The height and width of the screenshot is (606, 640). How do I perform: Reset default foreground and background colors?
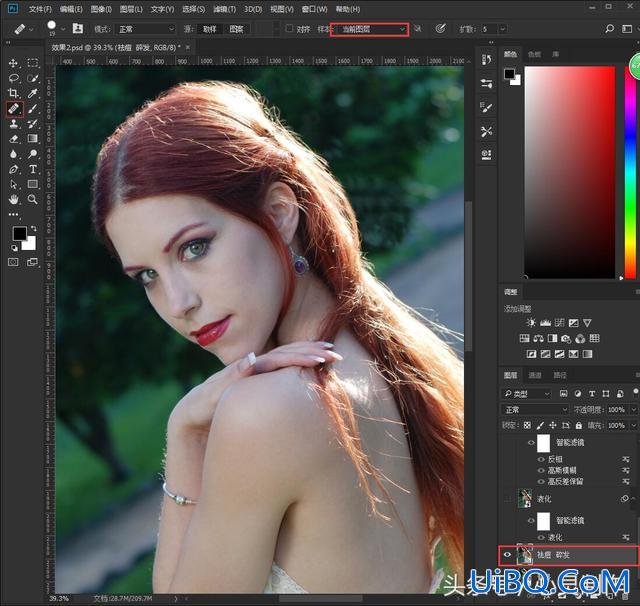pyautogui.click(x=14, y=248)
